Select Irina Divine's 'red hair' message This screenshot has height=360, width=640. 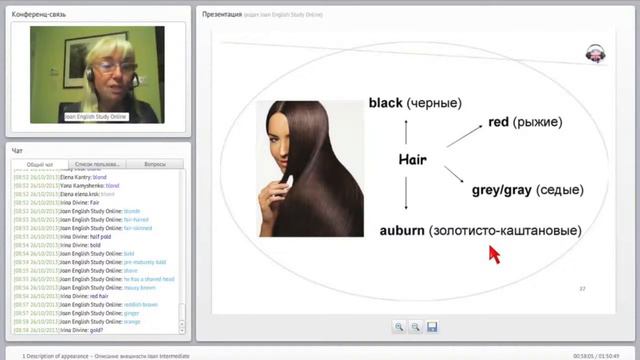61,296
